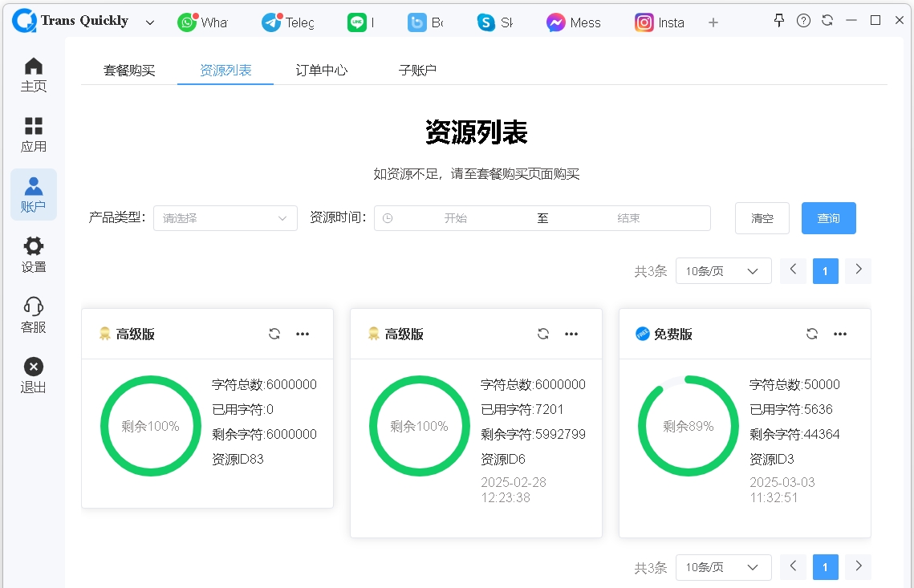Click the 已用字符:7201 text

pos(522,410)
